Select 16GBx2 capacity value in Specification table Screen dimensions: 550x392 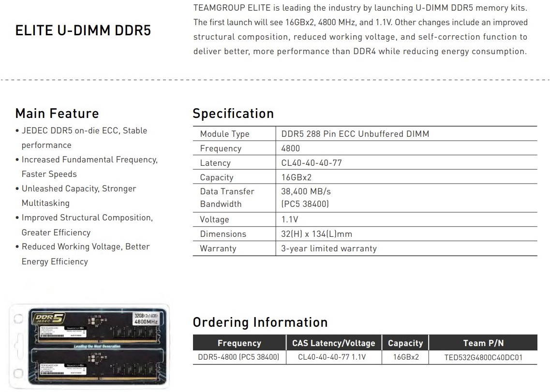click(x=297, y=177)
